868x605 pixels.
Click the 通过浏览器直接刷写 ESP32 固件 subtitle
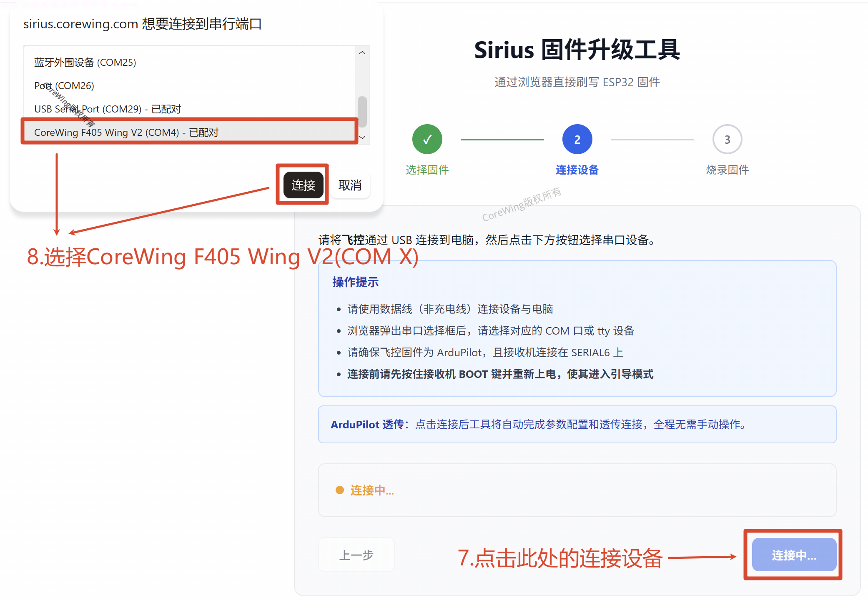(x=577, y=82)
